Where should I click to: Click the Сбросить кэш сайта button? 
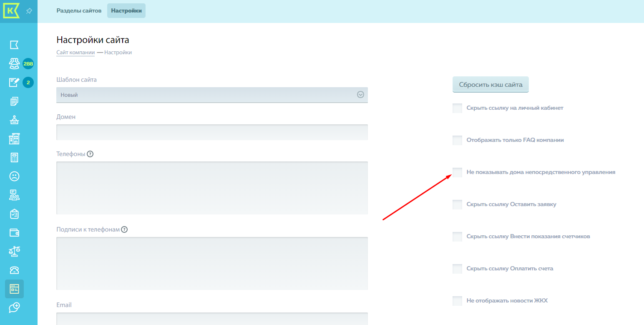pyautogui.click(x=491, y=84)
